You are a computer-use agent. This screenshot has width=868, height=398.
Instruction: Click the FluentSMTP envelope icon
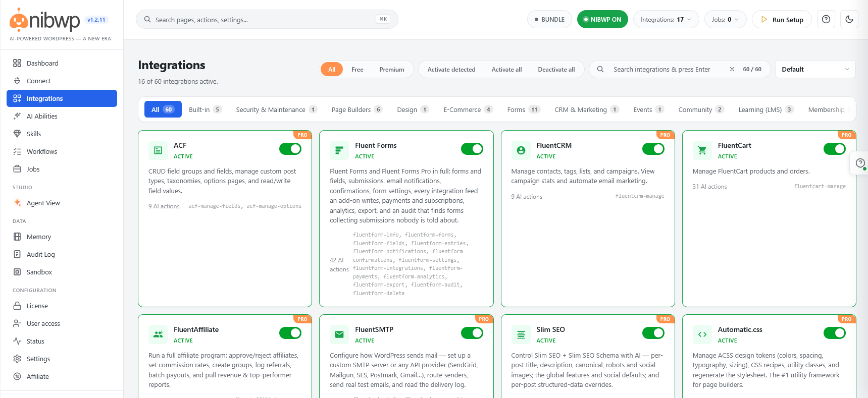click(x=339, y=334)
